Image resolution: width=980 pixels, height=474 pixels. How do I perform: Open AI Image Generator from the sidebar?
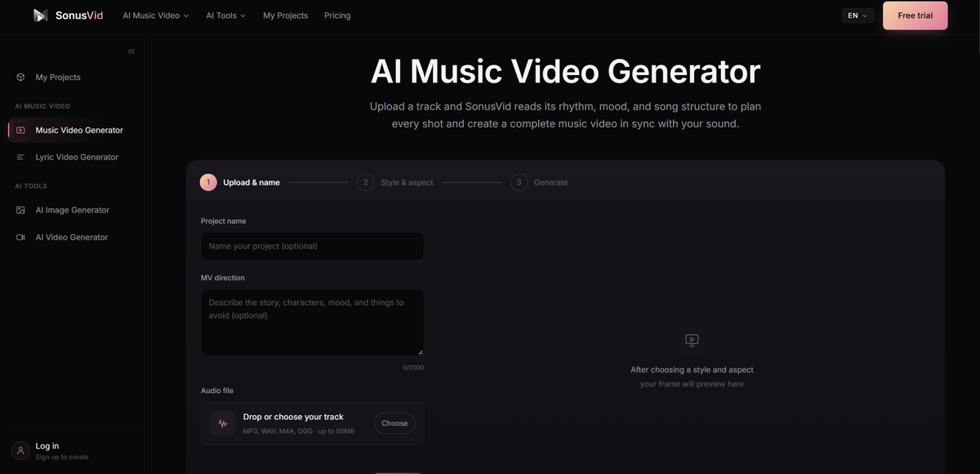[x=76, y=210]
